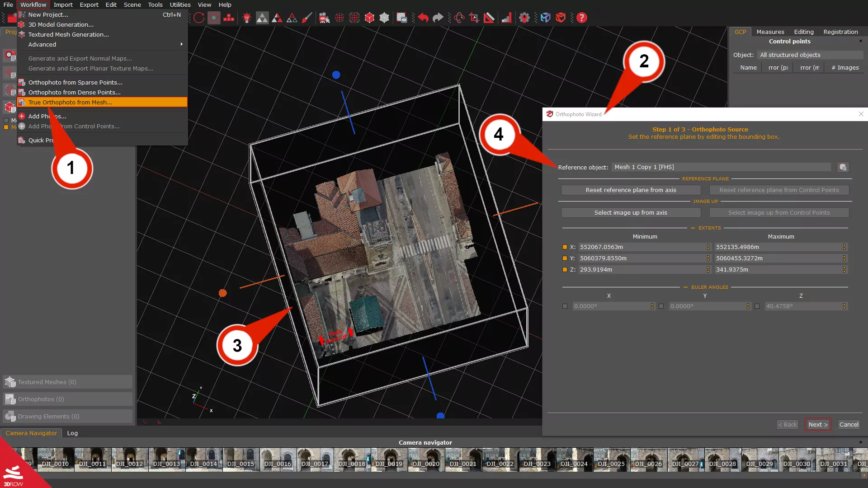Adjust the Z maximum extent stepper
This screenshot has height=488, width=868.
coord(844,269)
